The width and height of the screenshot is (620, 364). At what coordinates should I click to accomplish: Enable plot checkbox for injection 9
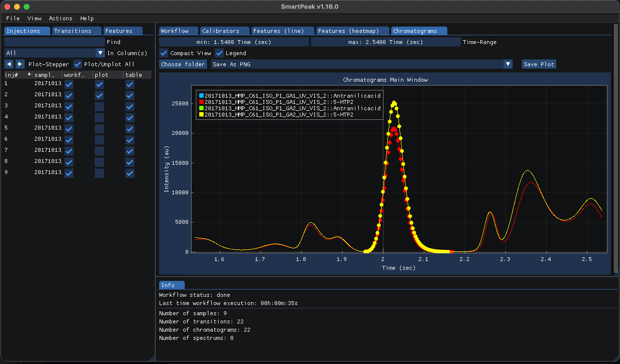99,173
